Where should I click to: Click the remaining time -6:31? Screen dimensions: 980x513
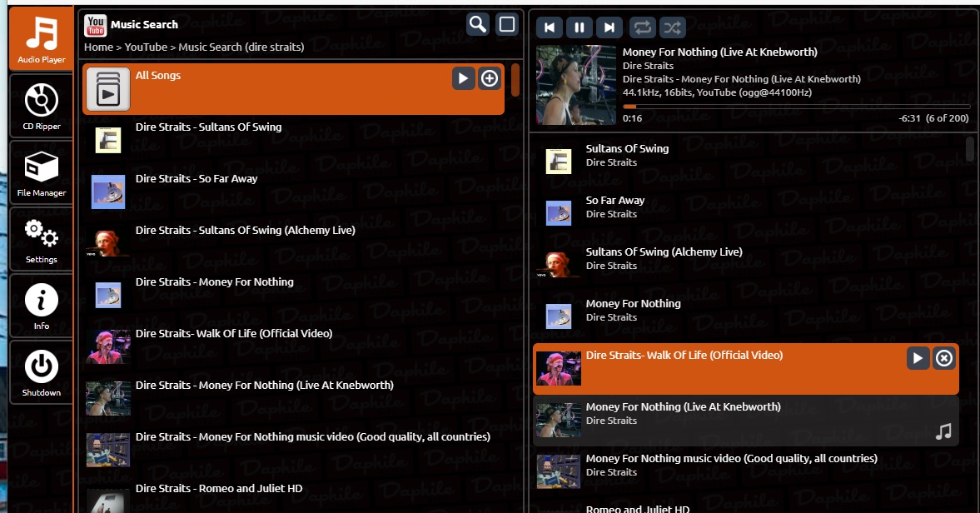coord(908,118)
